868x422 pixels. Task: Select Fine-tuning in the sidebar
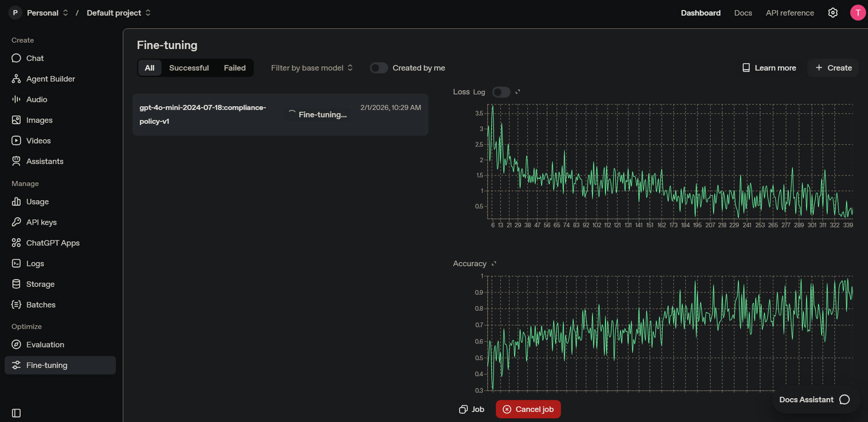click(x=60, y=365)
